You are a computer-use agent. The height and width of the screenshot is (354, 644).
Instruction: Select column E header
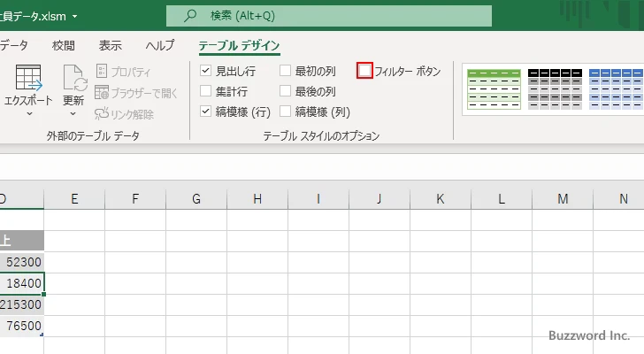click(x=74, y=199)
